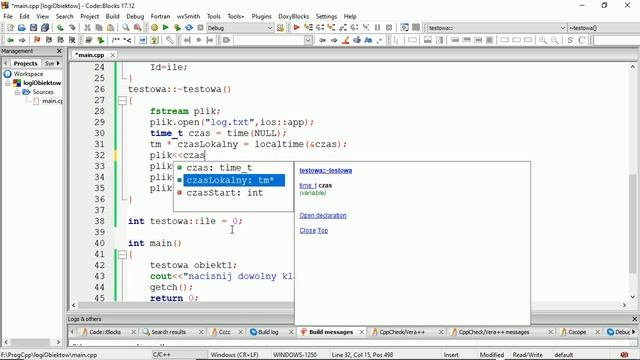Click the Copy toolbar icon
The image size is (640, 360).
click(x=99, y=28)
